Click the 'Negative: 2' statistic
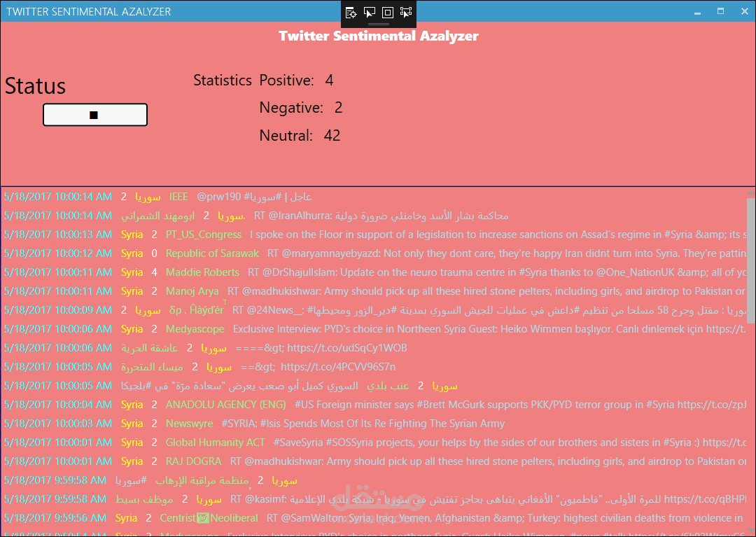The width and height of the screenshot is (756, 537). (301, 108)
